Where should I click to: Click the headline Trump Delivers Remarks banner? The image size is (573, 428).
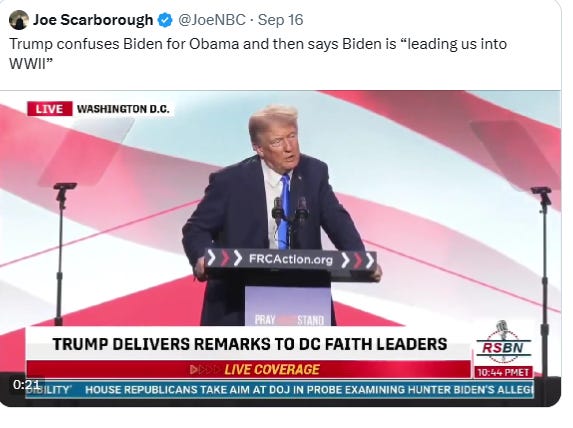pyautogui.click(x=250, y=344)
